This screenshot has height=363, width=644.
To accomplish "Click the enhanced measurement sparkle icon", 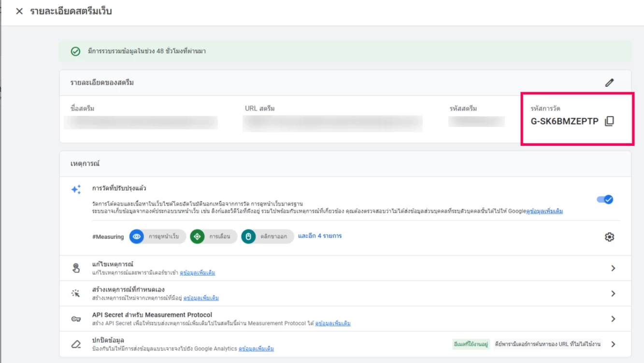I will [76, 190].
